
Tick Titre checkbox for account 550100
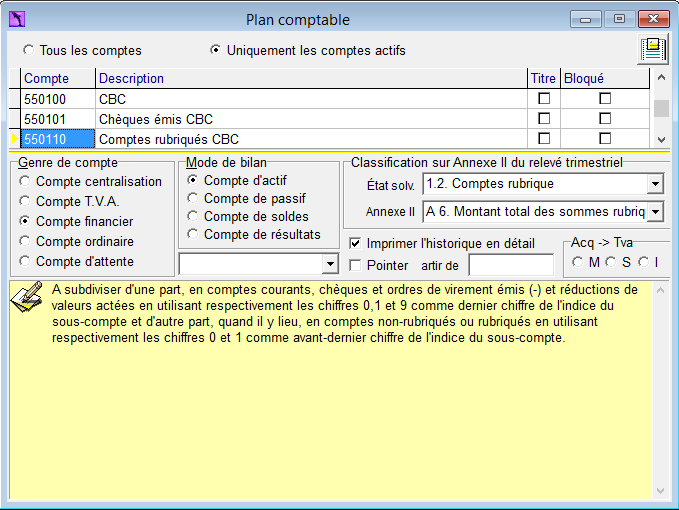[544, 99]
